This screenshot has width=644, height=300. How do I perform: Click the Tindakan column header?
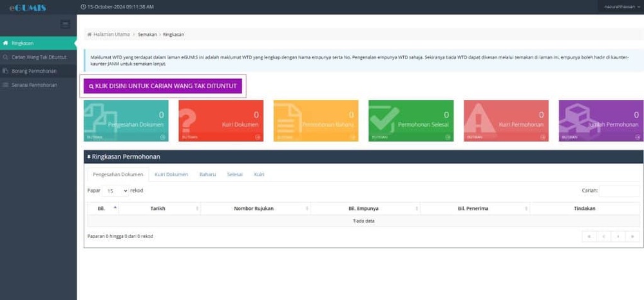pyautogui.click(x=585, y=209)
